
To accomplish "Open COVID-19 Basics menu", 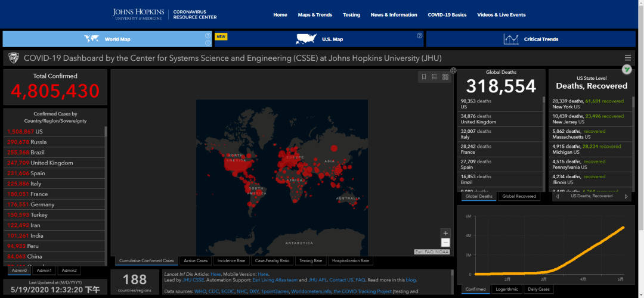I will click(447, 15).
